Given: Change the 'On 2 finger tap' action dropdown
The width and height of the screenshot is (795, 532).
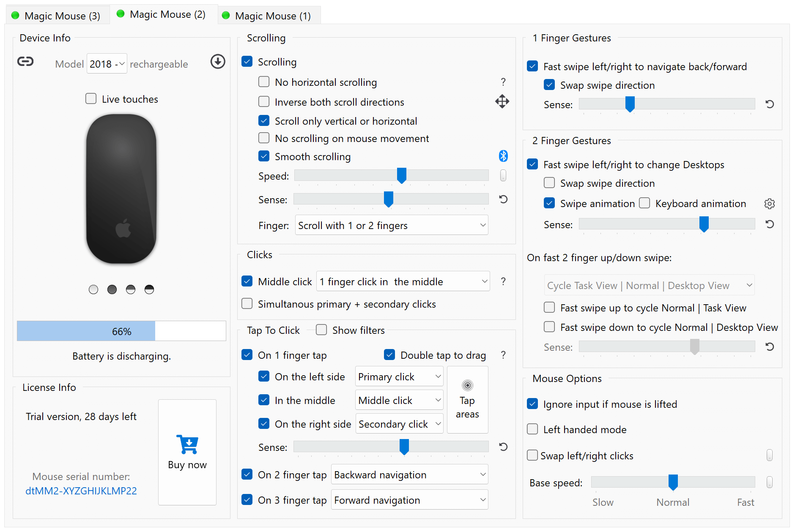Looking at the screenshot, I should pyautogui.click(x=409, y=474).
